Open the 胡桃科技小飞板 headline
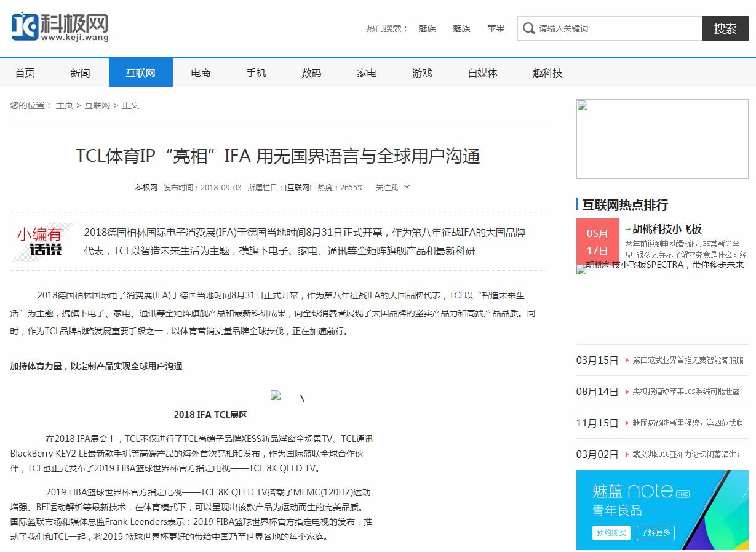The image size is (756, 552). (667, 229)
